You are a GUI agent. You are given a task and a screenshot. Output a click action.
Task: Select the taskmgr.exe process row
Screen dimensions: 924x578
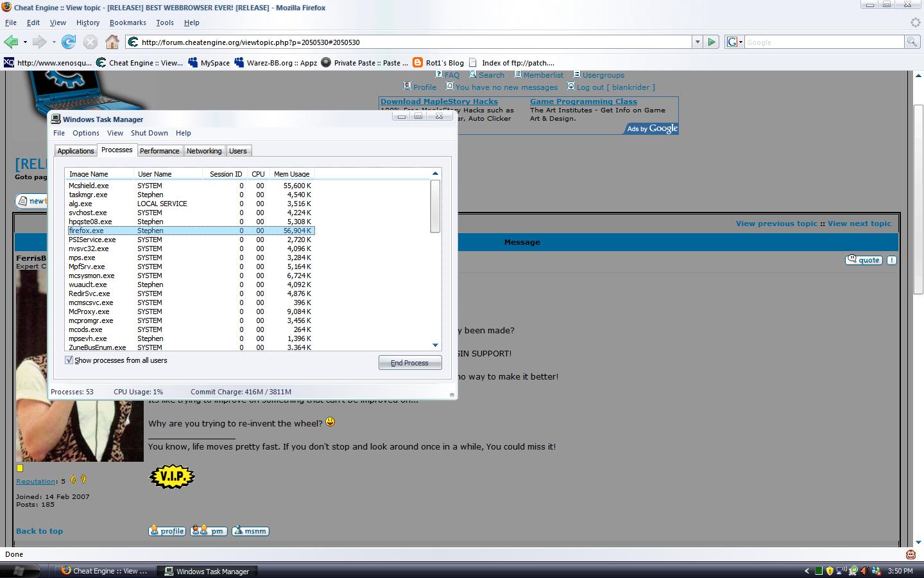(x=191, y=195)
